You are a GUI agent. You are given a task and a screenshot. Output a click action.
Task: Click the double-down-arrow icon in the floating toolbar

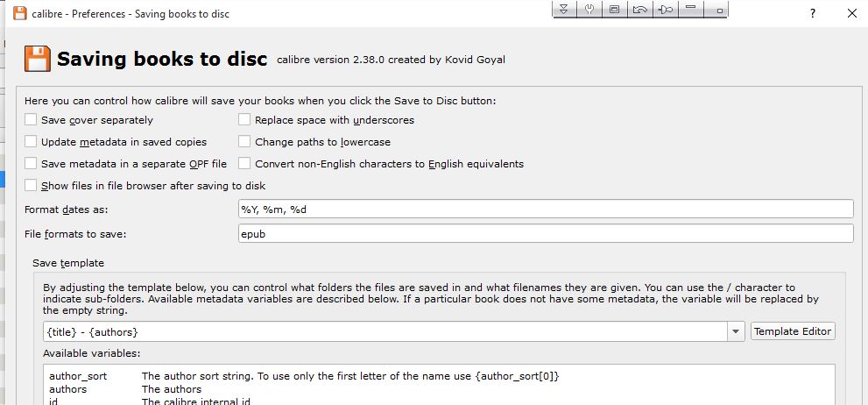tap(565, 10)
